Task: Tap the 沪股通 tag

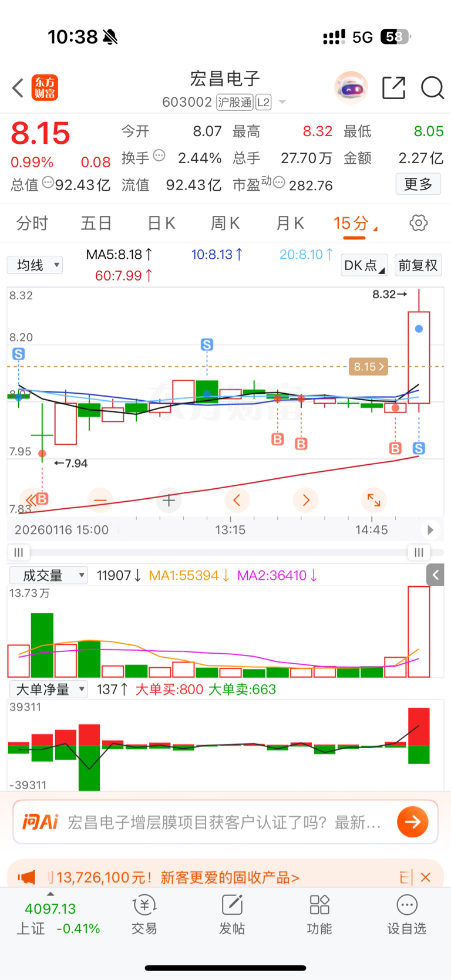Action: coord(235,102)
